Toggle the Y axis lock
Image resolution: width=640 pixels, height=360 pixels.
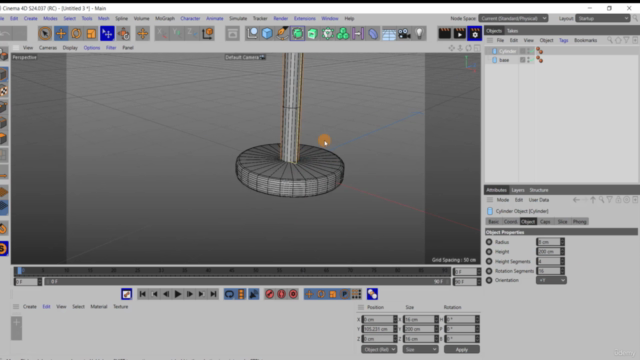point(177,33)
